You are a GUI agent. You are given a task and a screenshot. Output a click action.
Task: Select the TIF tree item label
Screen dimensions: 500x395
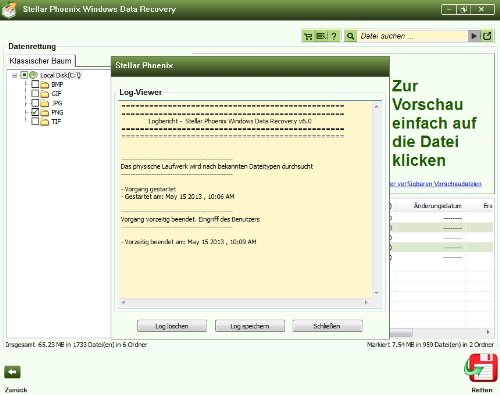tap(56, 122)
